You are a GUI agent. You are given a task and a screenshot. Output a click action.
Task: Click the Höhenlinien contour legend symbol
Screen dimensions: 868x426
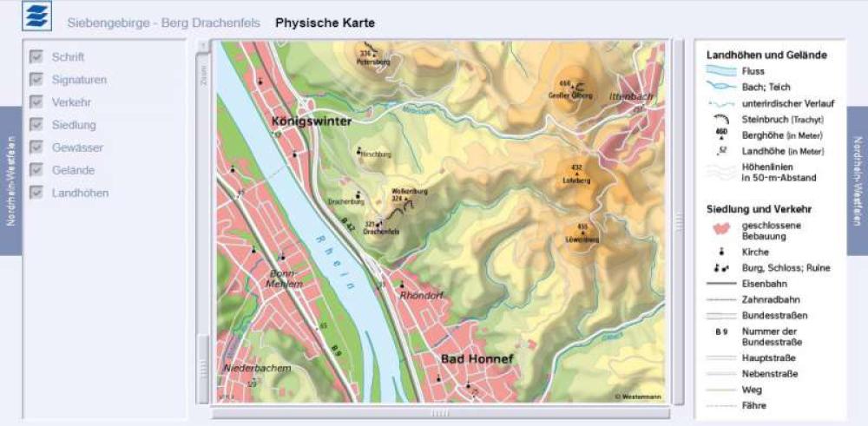[721, 172]
